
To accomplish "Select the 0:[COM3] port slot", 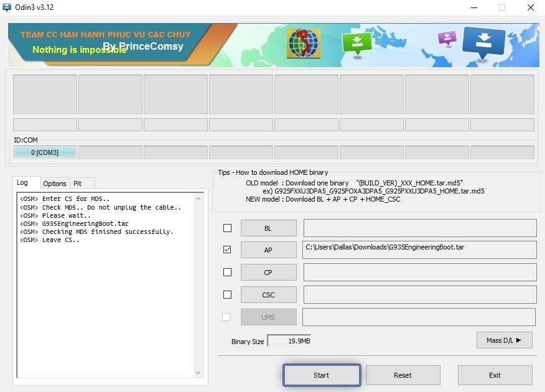I will pyautogui.click(x=45, y=152).
